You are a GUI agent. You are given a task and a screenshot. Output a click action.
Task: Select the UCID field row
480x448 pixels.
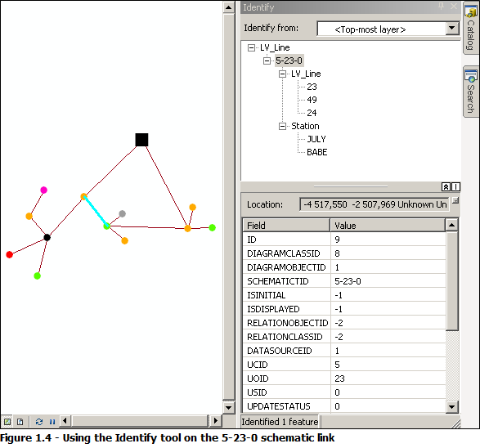pos(344,365)
